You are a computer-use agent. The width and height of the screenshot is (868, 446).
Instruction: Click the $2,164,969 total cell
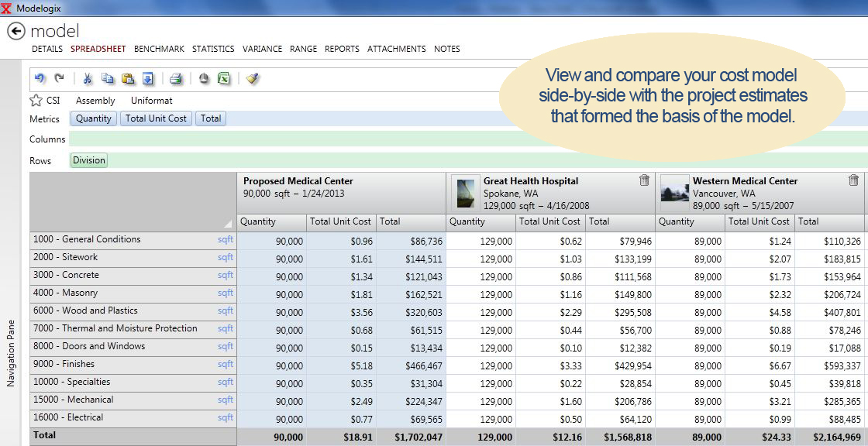point(829,437)
